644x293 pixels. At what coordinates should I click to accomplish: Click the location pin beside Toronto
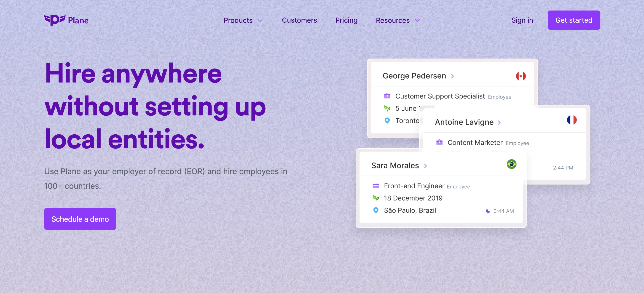click(387, 121)
